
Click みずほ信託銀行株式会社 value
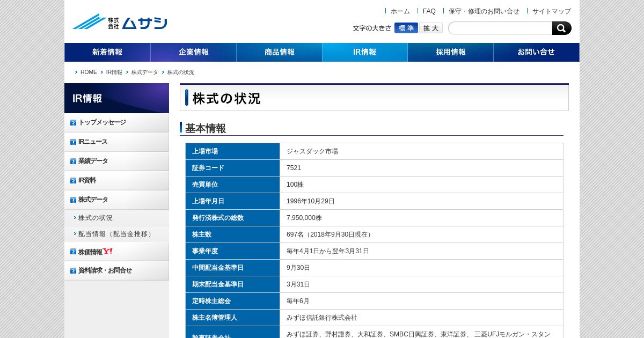tap(322, 318)
